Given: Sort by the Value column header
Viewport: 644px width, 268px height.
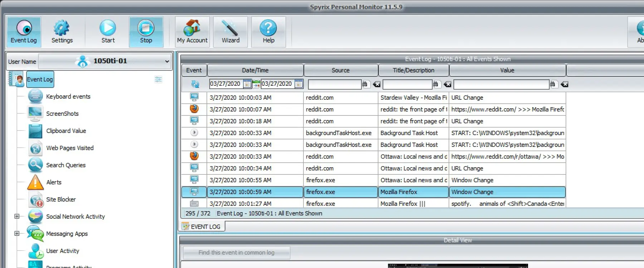Looking at the screenshot, I should 507,70.
